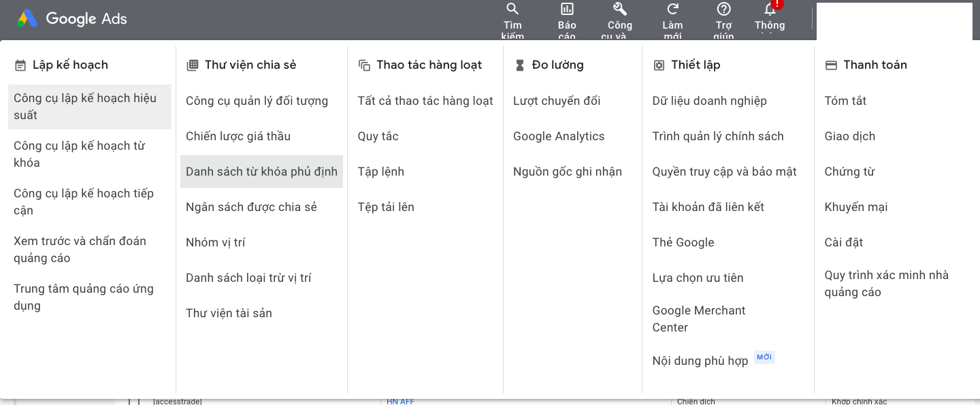The height and width of the screenshot is (405, 980).
Task: Open Danh sách từ khóa phủ định
Action: [x=261, y=172]
